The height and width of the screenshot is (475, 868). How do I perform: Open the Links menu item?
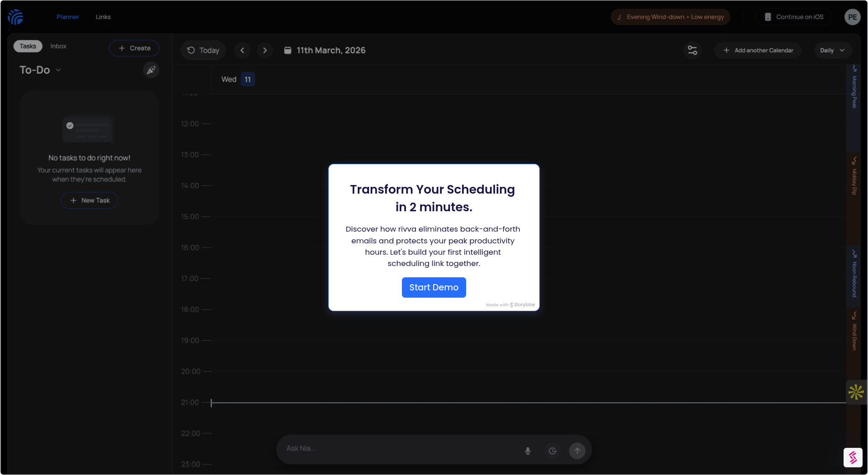coord(103,17)
